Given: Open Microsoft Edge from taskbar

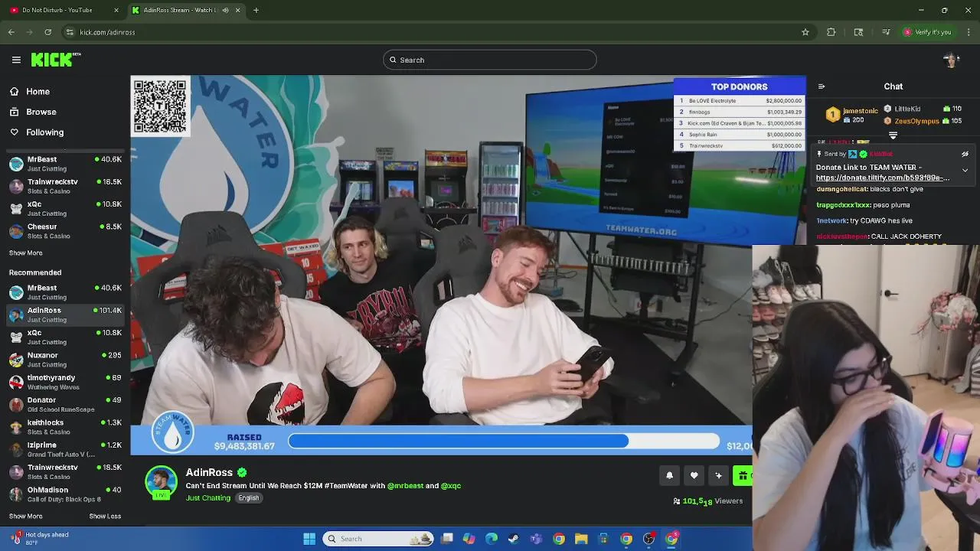Looking at the screenshot, I should [492, 539].
